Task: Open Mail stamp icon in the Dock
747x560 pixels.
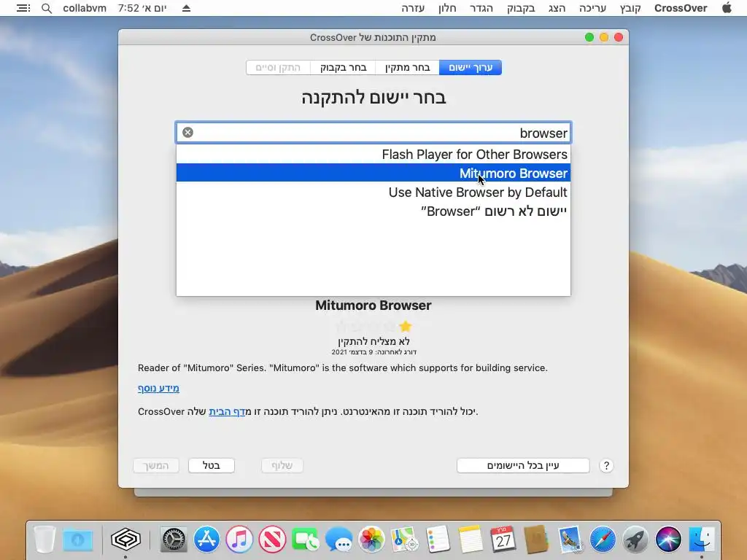Action: tap(570, 540)
